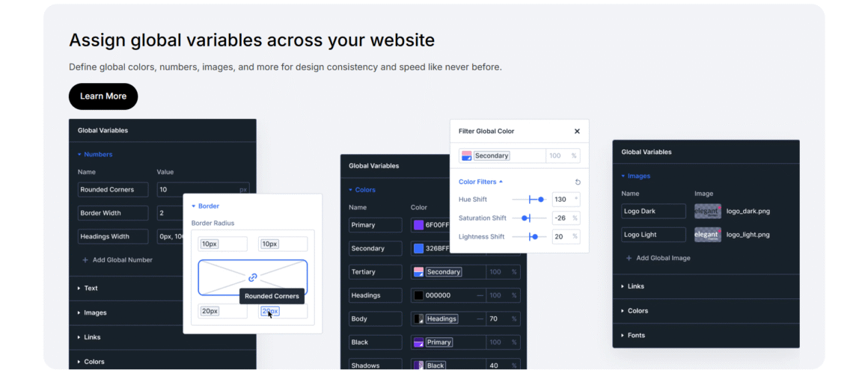
Task: Click the Tertiary row color swatch
Action: pyautogui.click(x=418, y=272)
